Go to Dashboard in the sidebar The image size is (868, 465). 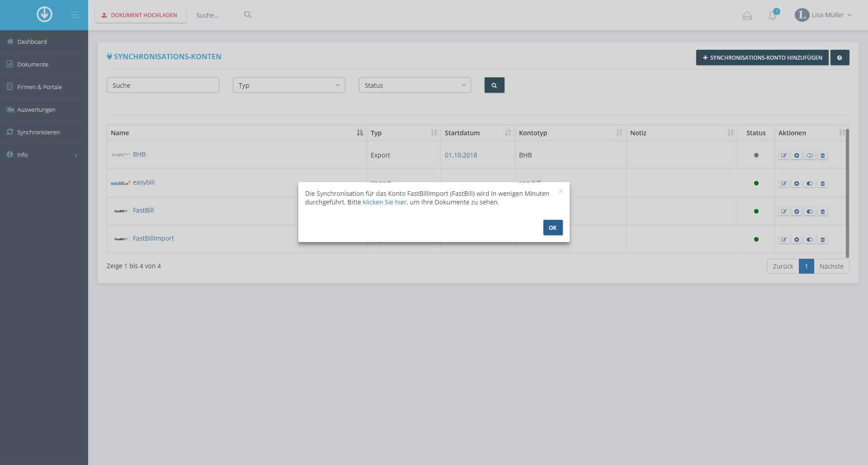click(x=44, y=42)
